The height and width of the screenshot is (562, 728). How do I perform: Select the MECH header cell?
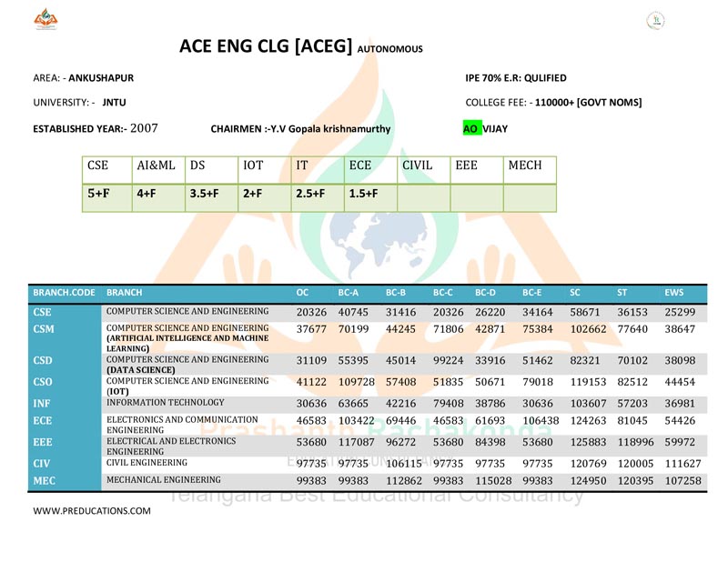tap(530, 170)
